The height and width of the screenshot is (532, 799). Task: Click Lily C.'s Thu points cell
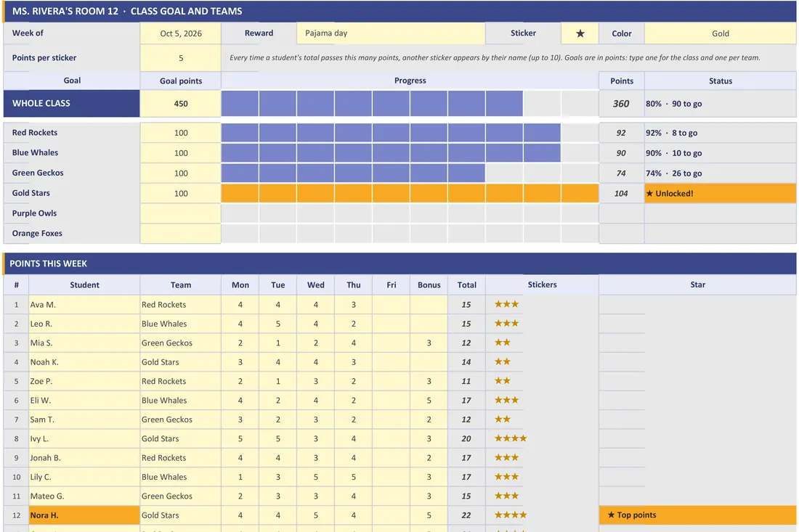(x=353, y=477)
